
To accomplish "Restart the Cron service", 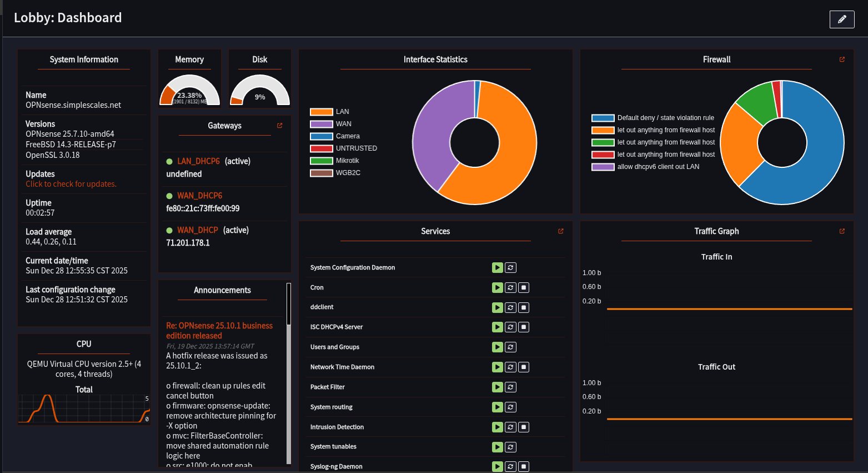I will 510,288.
